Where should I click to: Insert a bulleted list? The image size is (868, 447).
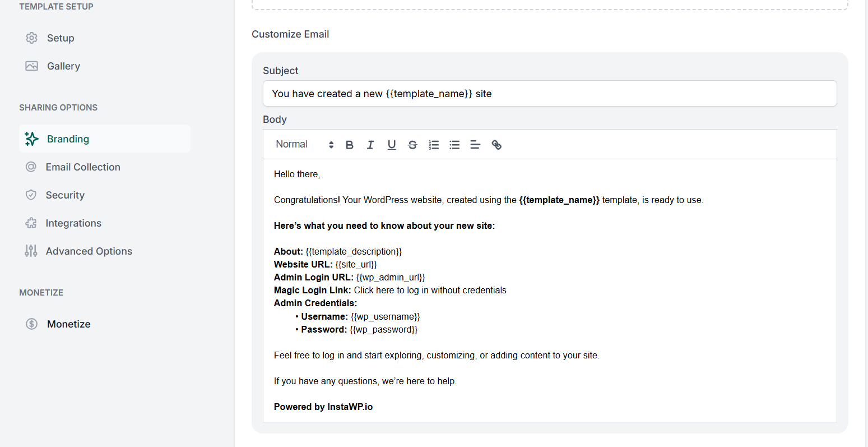pos(454,145)
